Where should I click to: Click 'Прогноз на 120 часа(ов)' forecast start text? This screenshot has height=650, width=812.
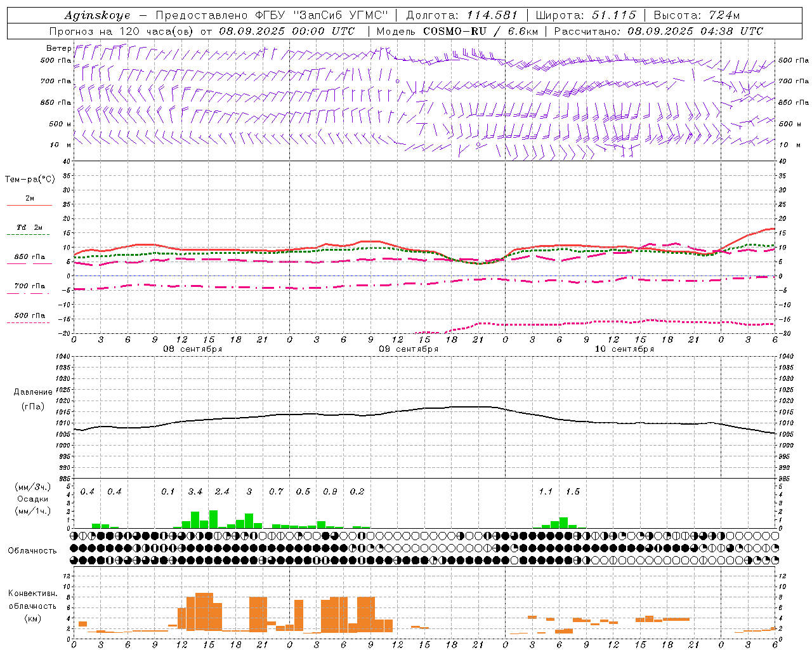(122, 31)
